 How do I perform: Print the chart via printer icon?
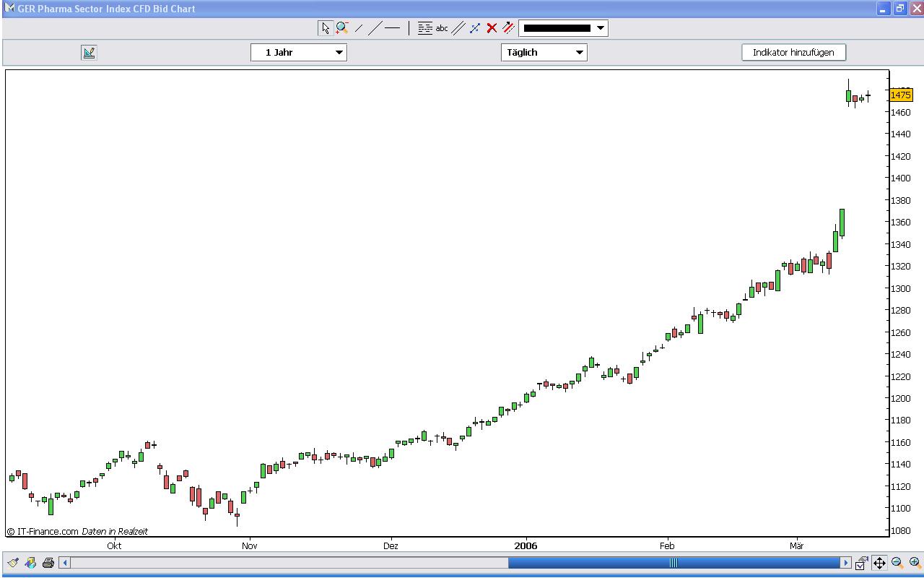click(48, 563)
